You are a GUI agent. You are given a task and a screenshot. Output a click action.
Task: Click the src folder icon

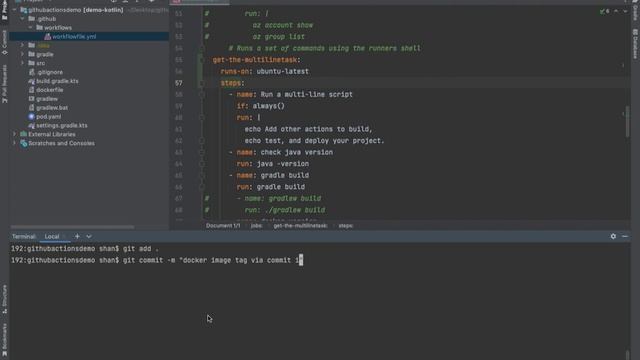point(31,63)
